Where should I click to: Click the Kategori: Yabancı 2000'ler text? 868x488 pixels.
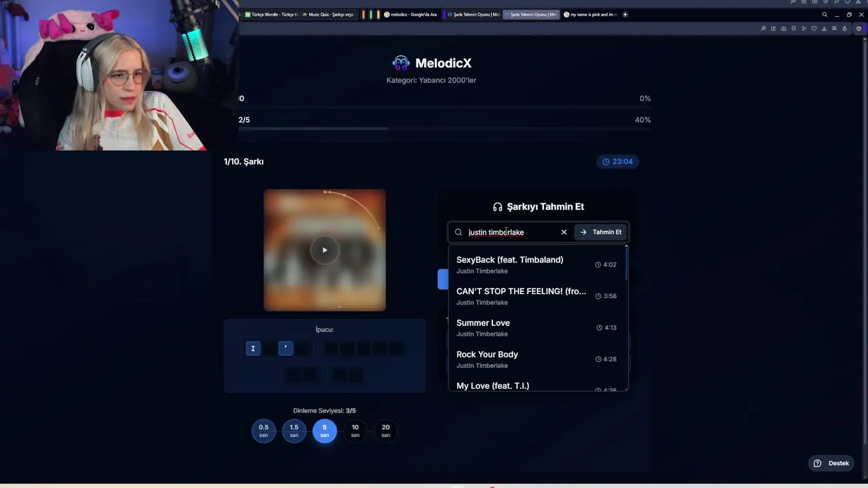click(431, 80)
